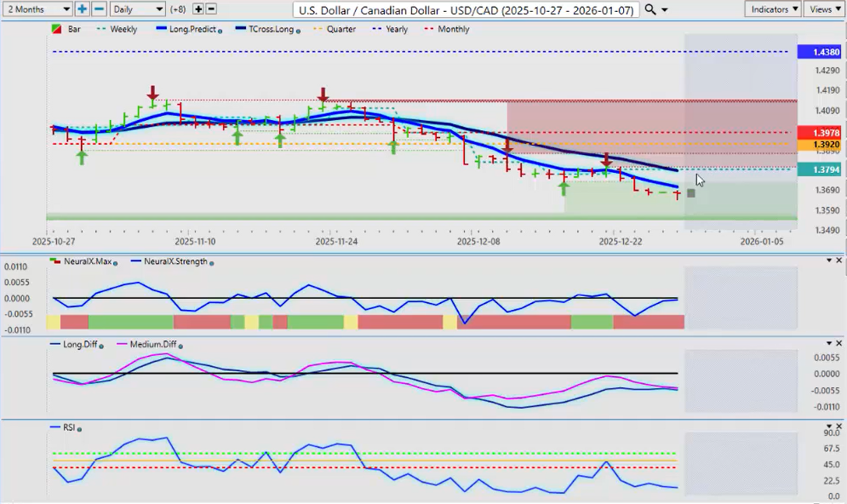Image resolution: width=847 pixels, height=504 pixels.
Task: Toggle the Weekly level legend entry
Action: click(118, 29)
